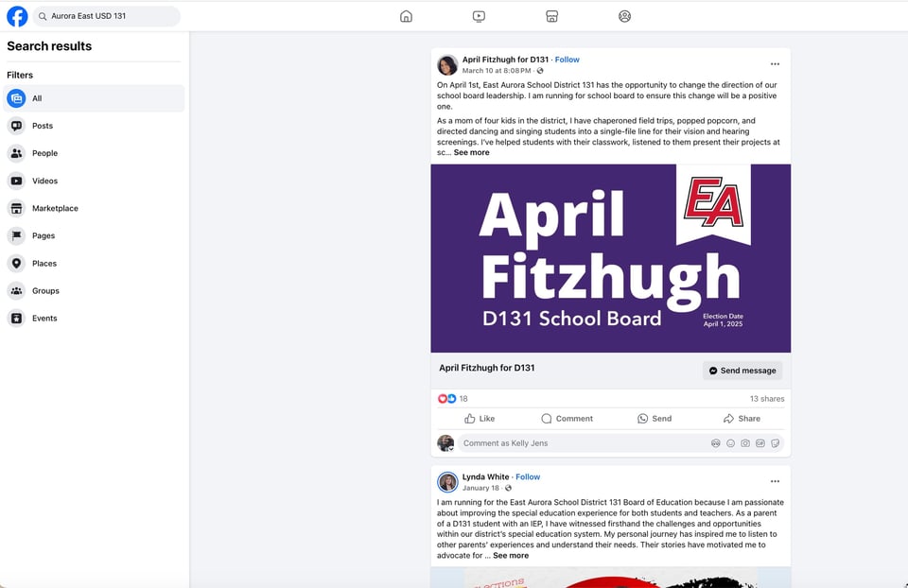
Task: Expand April Fitzhugh post with See more
Action: coord(471,153)
